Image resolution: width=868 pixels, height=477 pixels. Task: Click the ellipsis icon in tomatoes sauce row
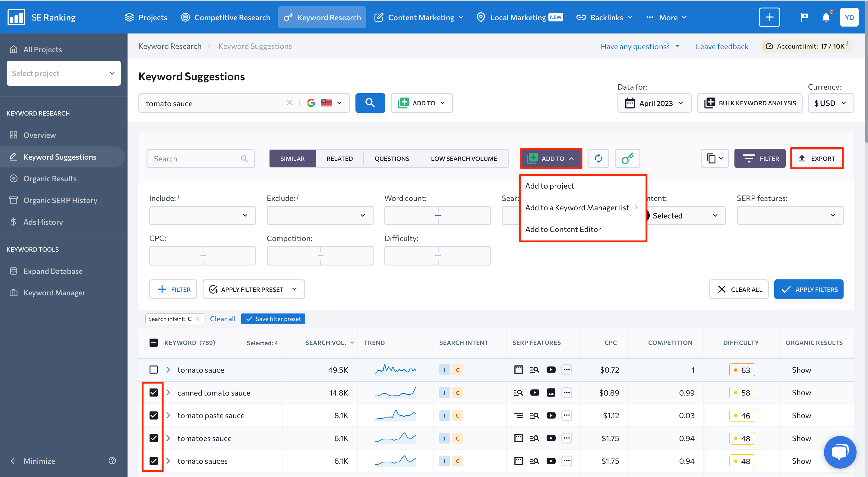567,438
